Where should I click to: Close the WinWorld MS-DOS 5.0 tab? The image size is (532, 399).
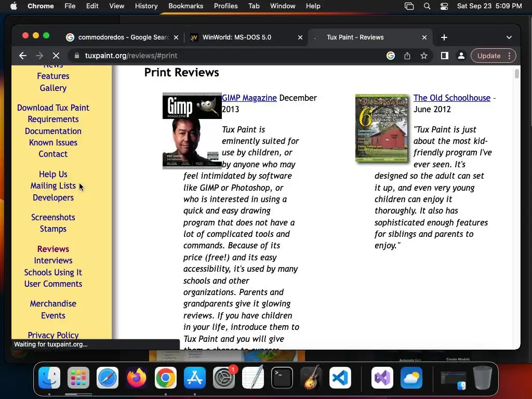point(300,37)
